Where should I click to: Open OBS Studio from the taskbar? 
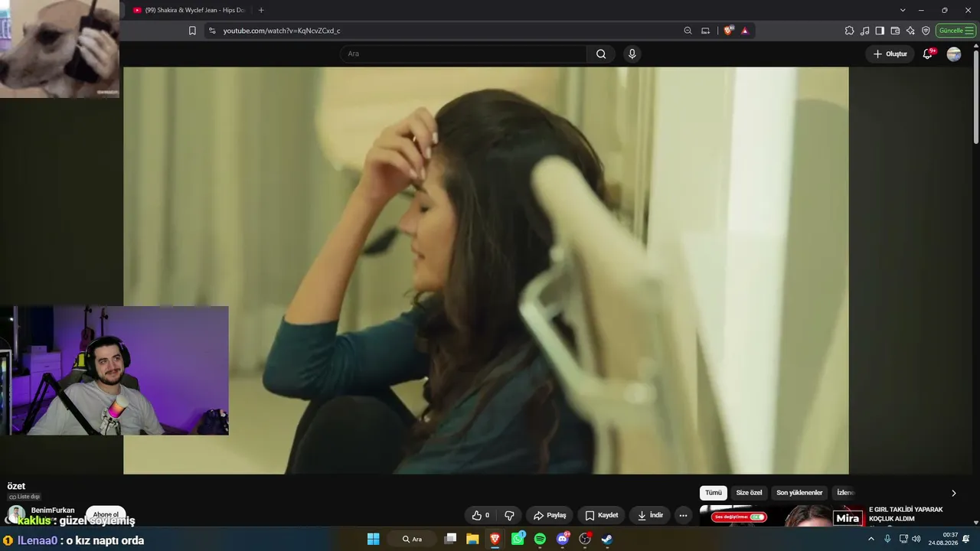(585, 539)
